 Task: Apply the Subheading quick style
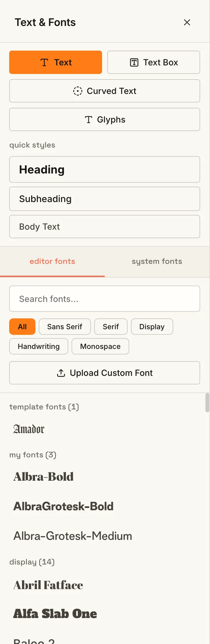pos(105,199)
